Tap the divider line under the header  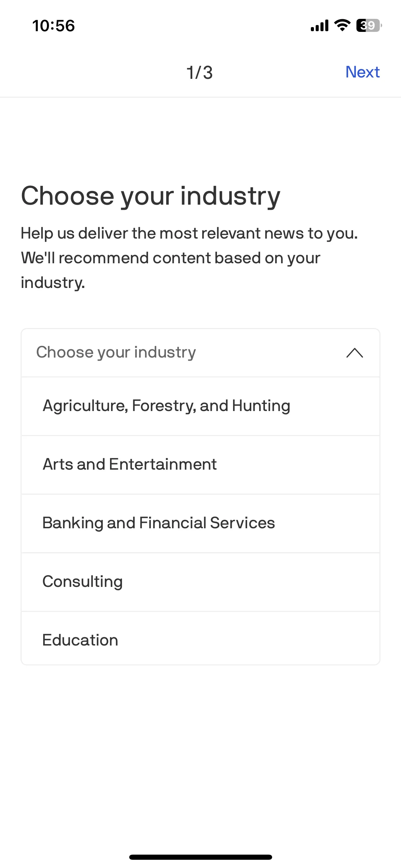point(200,97)
